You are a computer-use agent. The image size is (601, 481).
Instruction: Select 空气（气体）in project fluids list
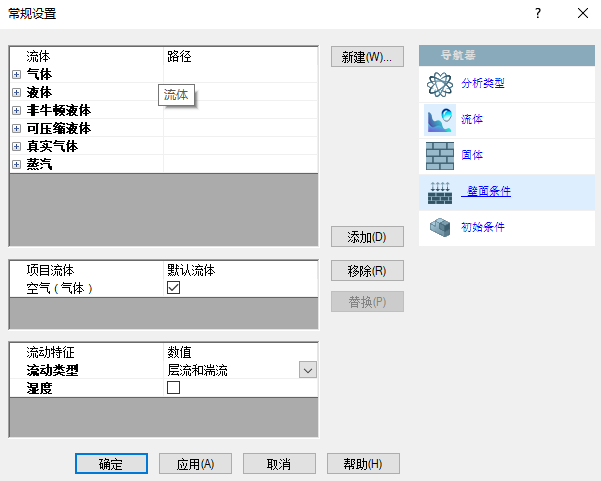tap(59, 288)
